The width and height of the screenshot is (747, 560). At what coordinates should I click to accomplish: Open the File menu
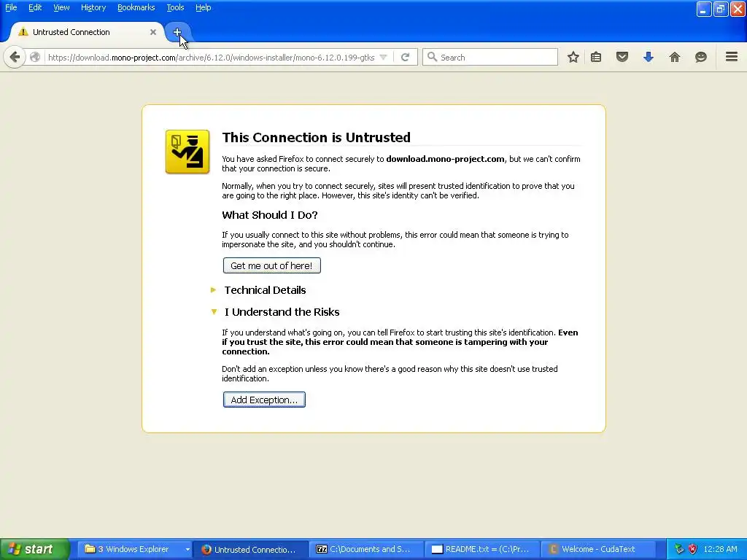pos(11,7)
